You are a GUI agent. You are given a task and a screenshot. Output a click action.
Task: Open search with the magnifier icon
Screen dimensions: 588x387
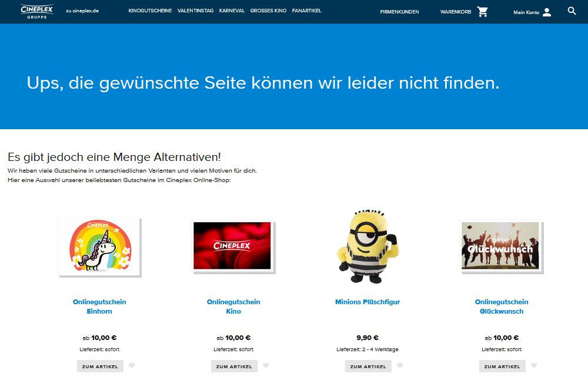pyautogui.click(x=572, y=11)
